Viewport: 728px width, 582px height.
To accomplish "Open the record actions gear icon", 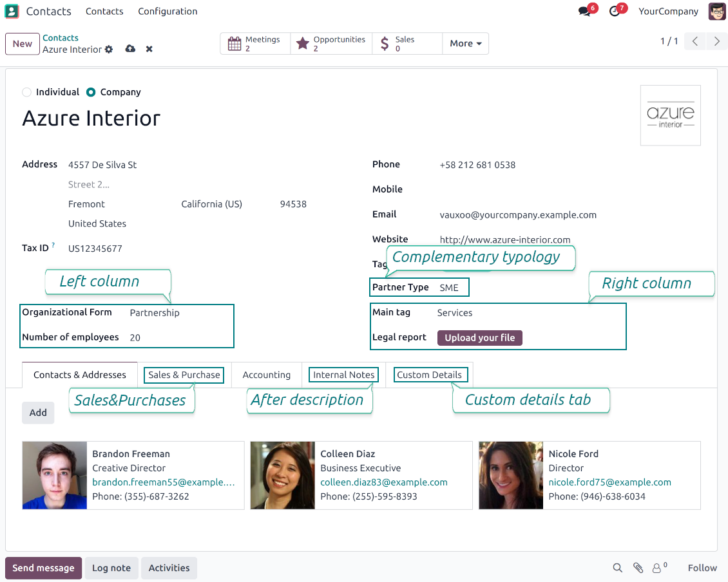I will (109, 49).
